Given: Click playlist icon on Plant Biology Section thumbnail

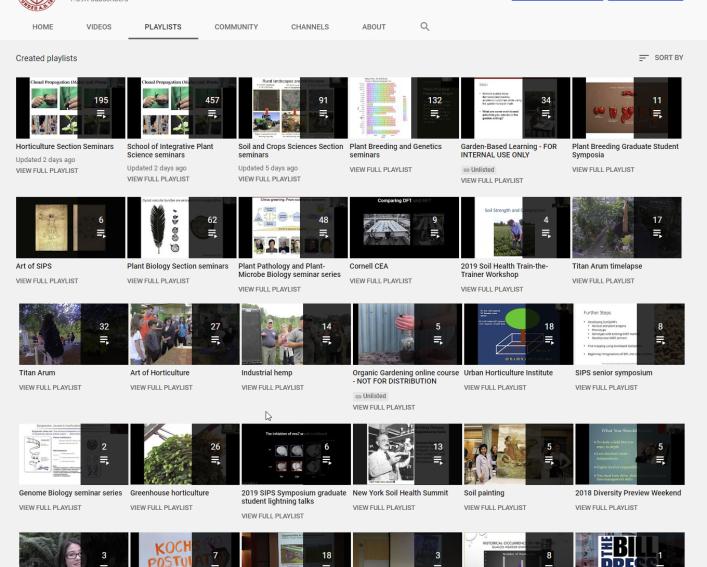Looking at the screenshot, I should pyautogui.click(x=212, y=233).
